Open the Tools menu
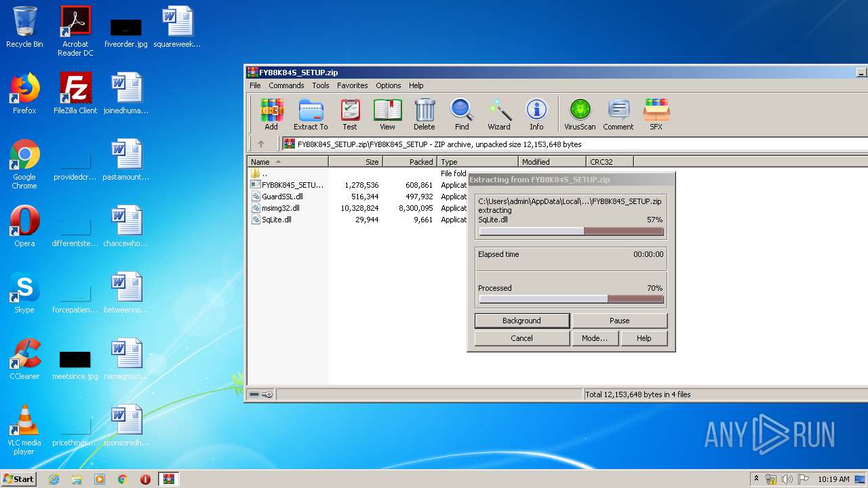Screen dimensions: 868x488 pyautogui.click(x=321, y=85)
